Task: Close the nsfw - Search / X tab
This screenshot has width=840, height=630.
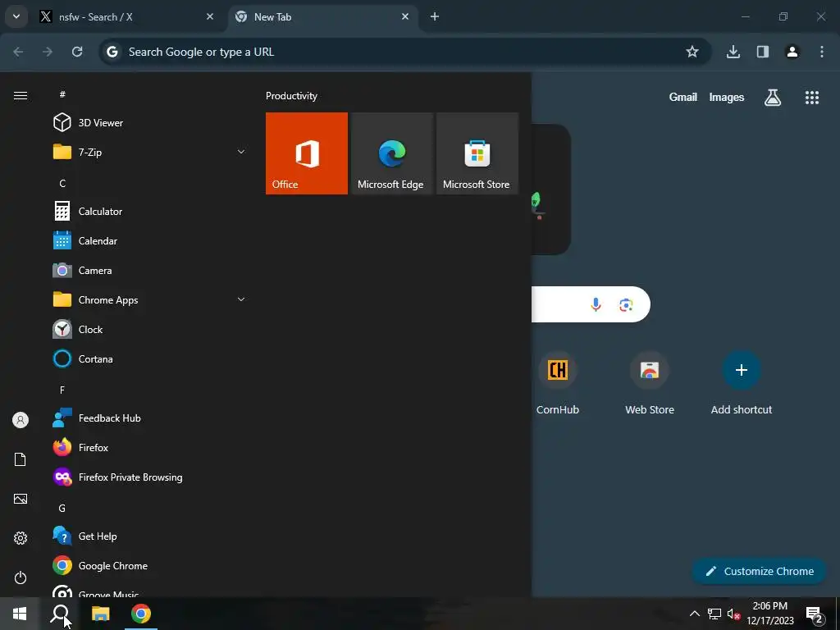Action: point(210,16)
